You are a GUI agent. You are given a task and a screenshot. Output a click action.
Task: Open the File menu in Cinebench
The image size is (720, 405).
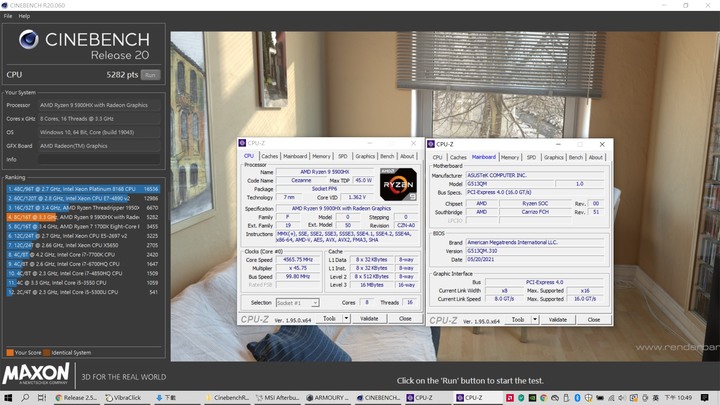pyautogui.click(x=8, y=16)
